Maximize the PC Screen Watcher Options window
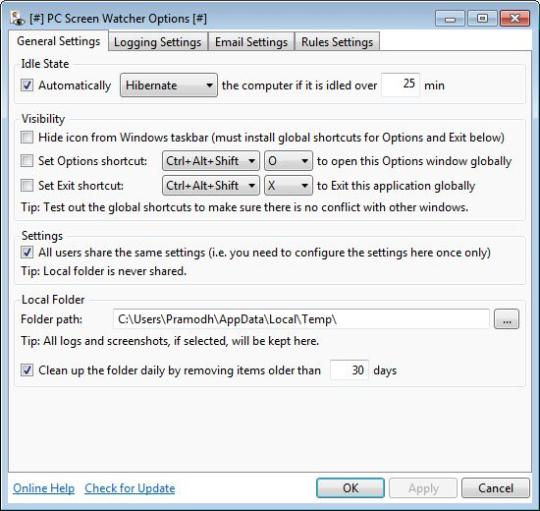 click(482, 19)
